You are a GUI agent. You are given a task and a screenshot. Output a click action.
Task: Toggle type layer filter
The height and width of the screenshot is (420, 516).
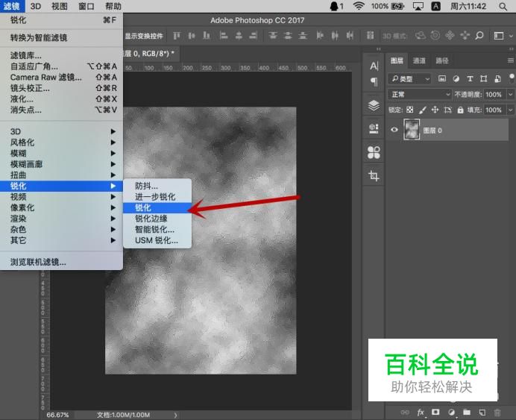tap(470, 78)
